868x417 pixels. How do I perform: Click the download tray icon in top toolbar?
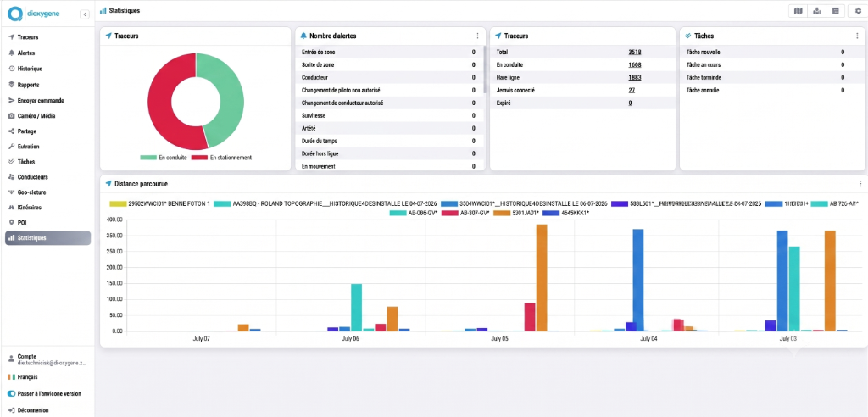pos(816,11)
